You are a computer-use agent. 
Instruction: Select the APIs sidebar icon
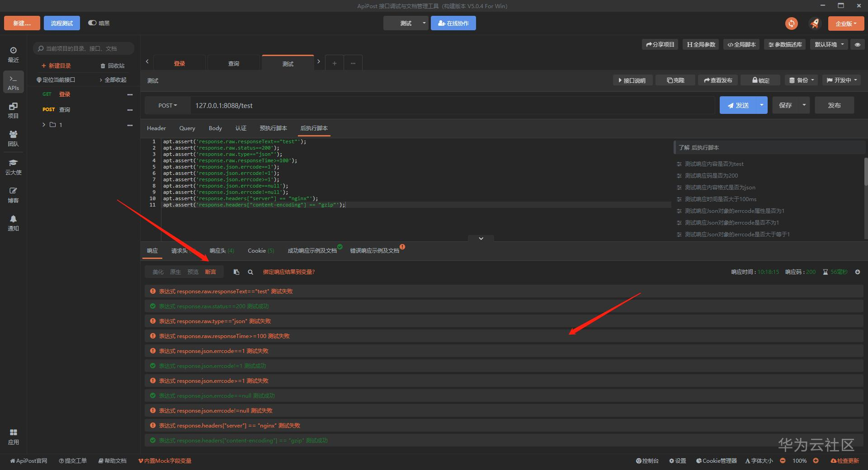tap(13, 82)
